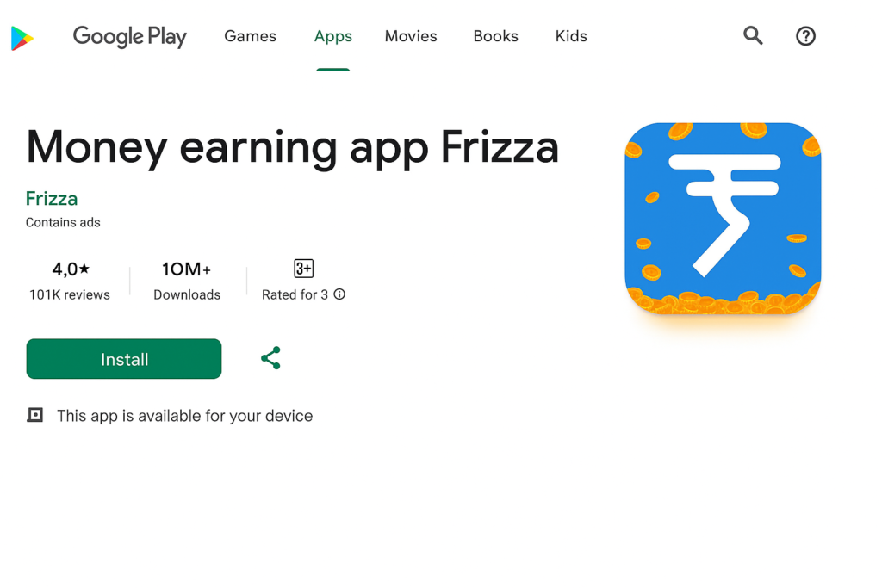Click the star rating 4,0 value
Image resolution: width=882 pixels, height=588 pixels.
71,269
